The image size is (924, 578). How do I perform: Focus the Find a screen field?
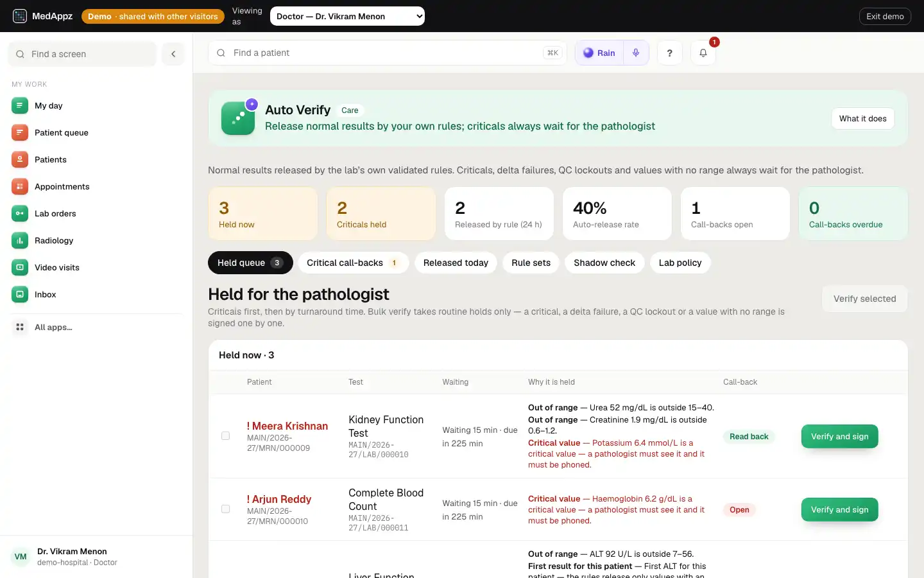point(82,54)
